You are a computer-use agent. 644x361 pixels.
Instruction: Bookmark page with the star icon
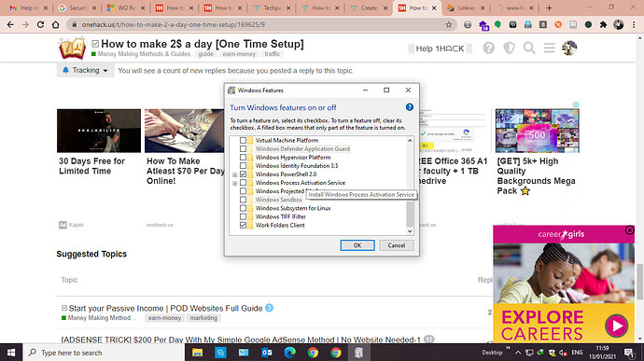pos(449,24)
